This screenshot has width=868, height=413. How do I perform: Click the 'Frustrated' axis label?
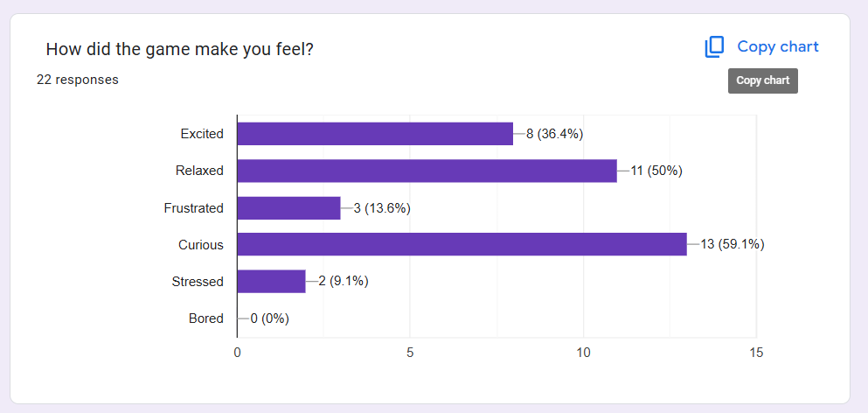click(193, 208)
